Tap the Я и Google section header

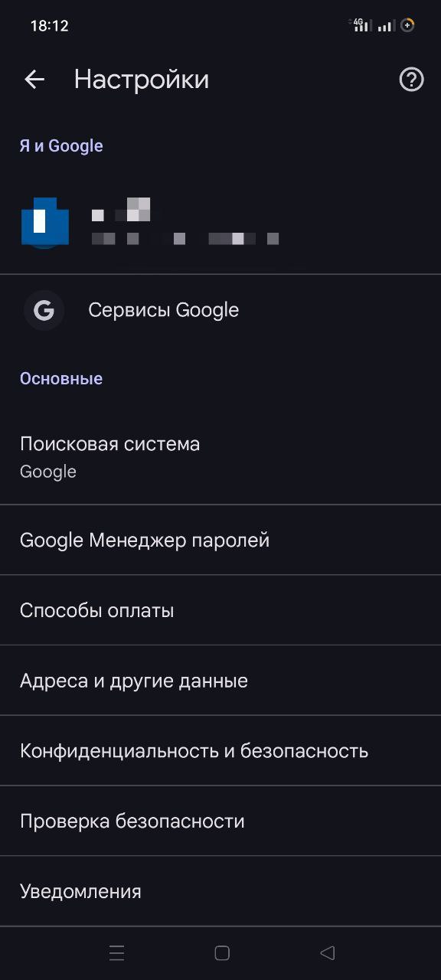61,145
